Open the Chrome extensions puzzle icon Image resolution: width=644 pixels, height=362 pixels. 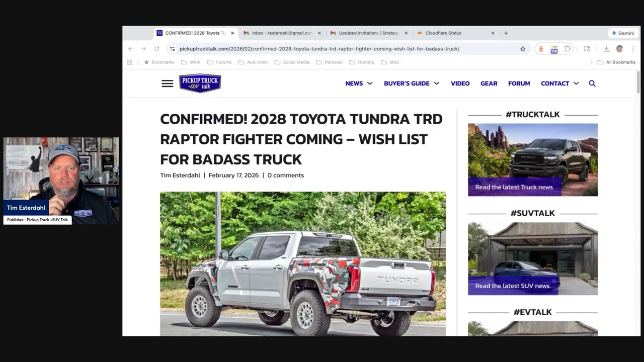(x=568, y=49)
